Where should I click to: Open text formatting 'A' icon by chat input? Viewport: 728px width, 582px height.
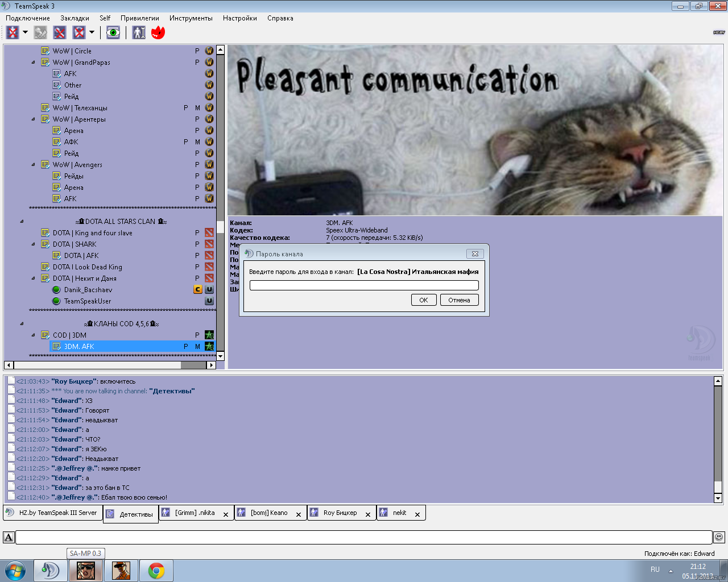tap(9, 537)
